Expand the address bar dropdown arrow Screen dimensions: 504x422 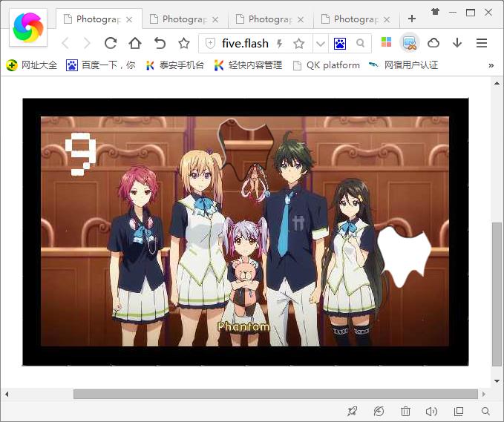coord(320,44)
